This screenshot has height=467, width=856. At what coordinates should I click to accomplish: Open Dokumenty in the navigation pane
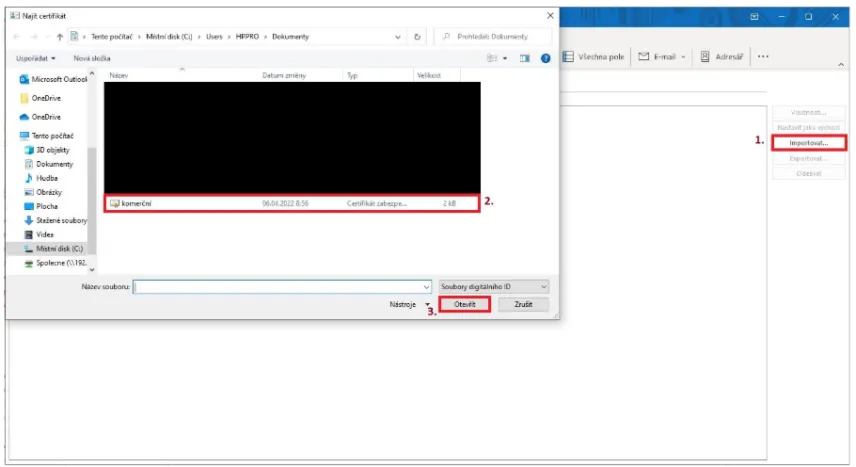click(49, 164)
